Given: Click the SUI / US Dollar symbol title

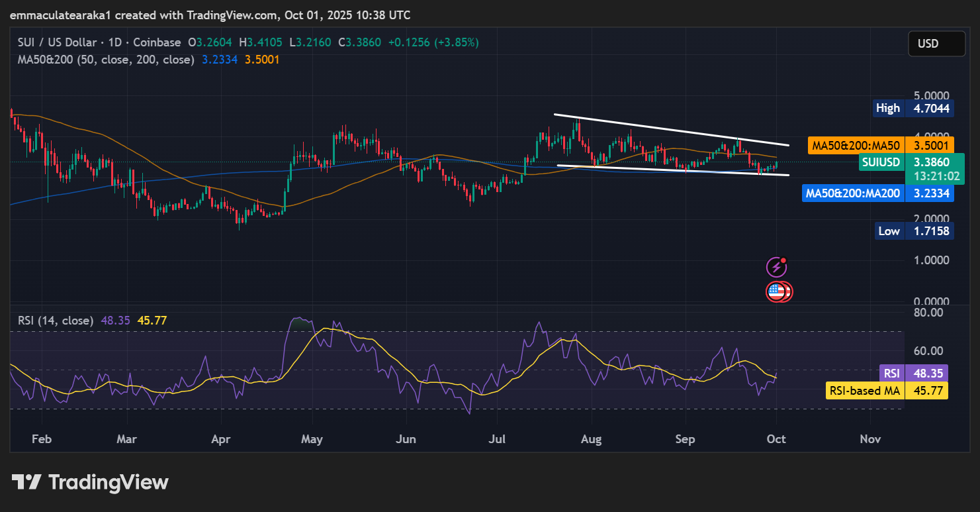Looking at the screenshot, I should pyautogui.click(x=58, y=42).
